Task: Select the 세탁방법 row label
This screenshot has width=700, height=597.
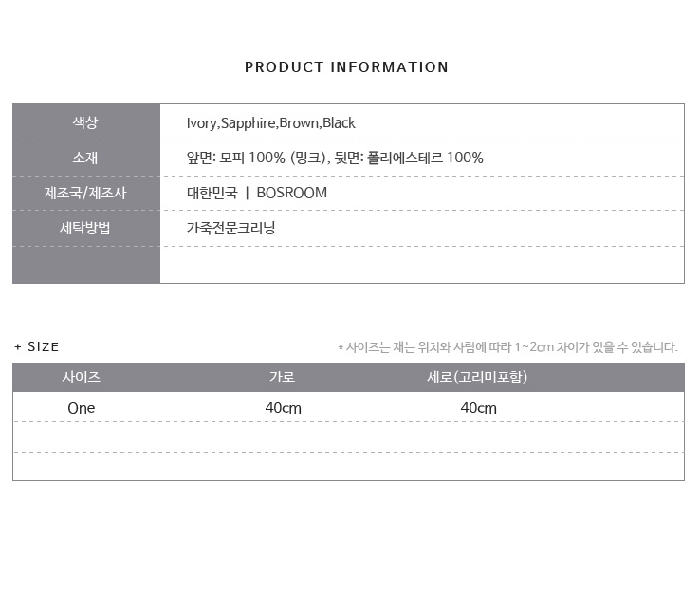Action: click(x=85, y=228)
